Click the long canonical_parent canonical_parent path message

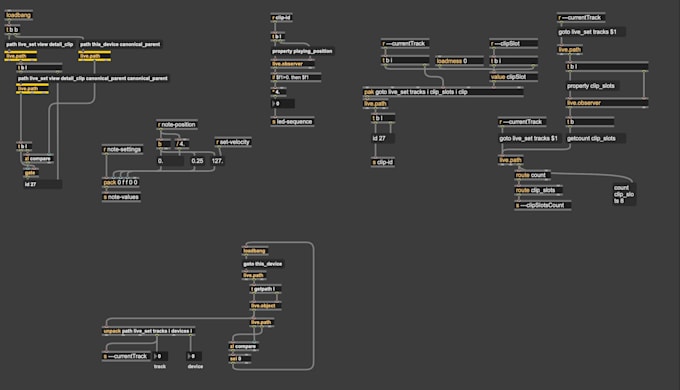pyautogui.click(x=93, y=79)
